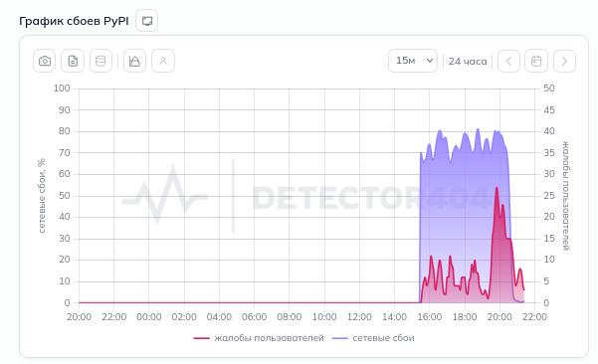Click the database stack icon

tap(100, 61)
